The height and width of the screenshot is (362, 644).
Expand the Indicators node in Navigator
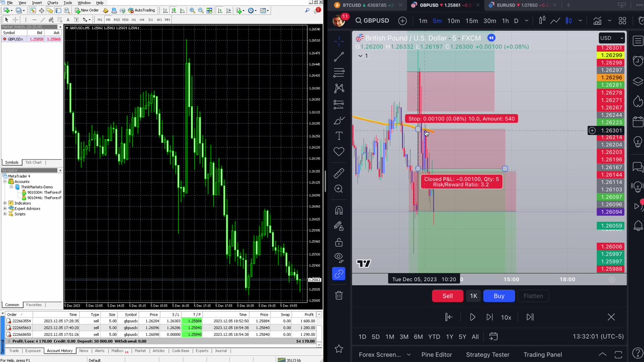[5, 203]
